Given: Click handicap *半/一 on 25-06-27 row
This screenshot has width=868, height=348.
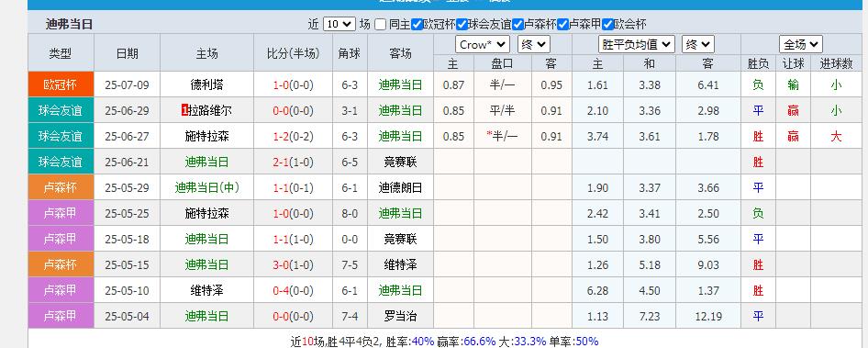Looking at the screenshot, I should (x=502, y=136).
